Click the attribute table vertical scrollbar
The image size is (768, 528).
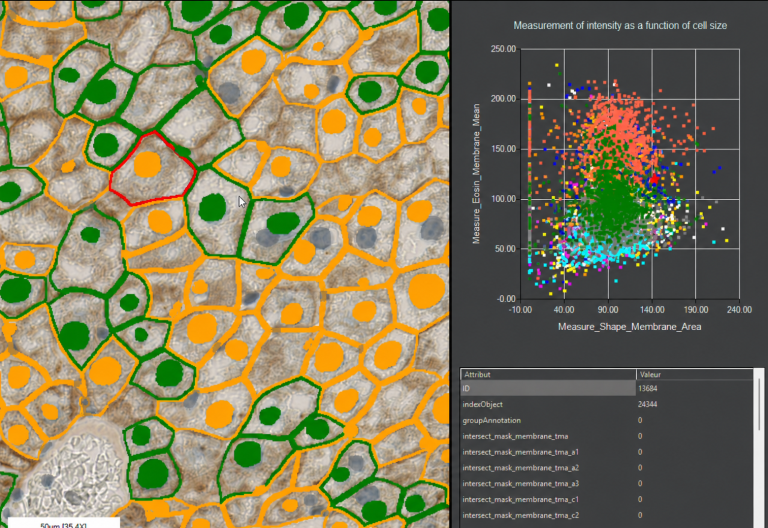(x=760, y=447)
